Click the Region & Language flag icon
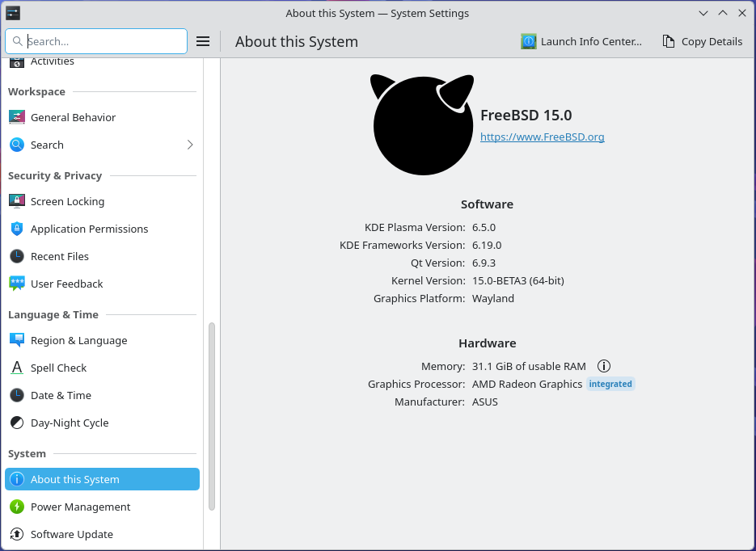 click(x=17, y=340)
